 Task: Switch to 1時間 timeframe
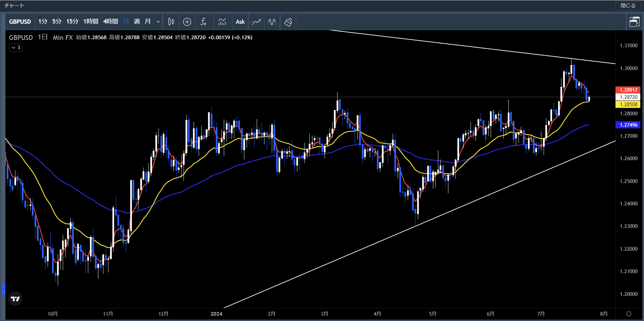91,22
